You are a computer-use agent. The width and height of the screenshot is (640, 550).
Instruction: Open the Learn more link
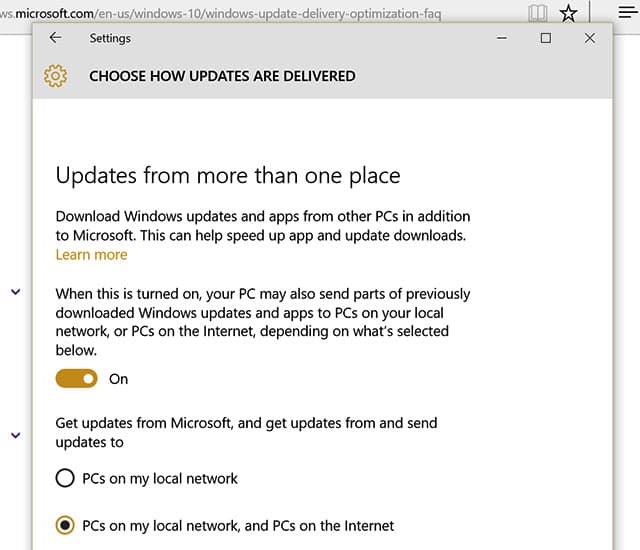91,255
